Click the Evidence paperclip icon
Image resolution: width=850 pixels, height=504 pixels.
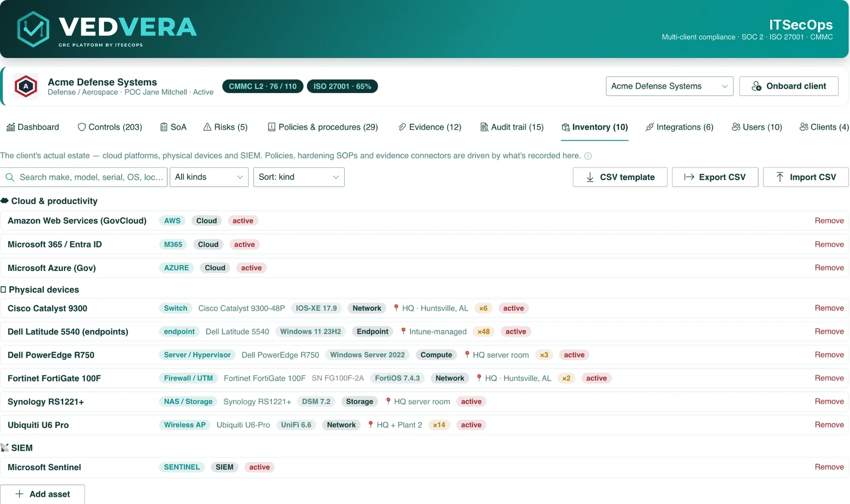click(402, 127)
